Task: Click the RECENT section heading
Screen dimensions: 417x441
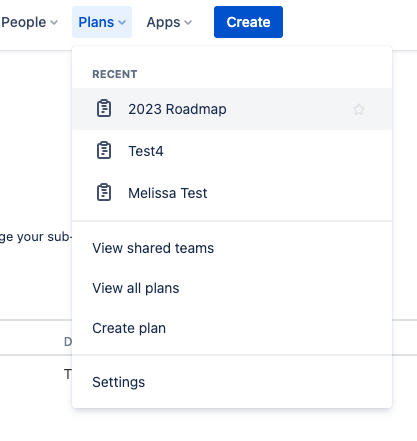Action: (x=115, y=74)
